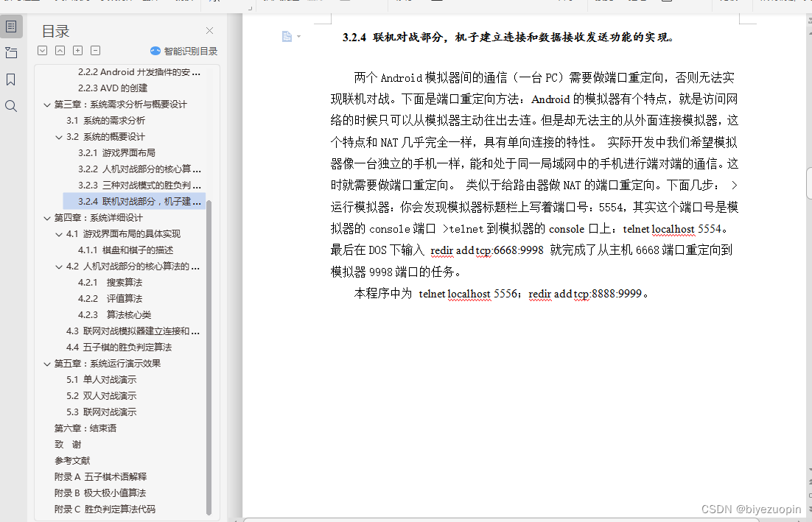Click the plus icon to add heading level
Screen dimensions: 812x522
coord(77,51)
